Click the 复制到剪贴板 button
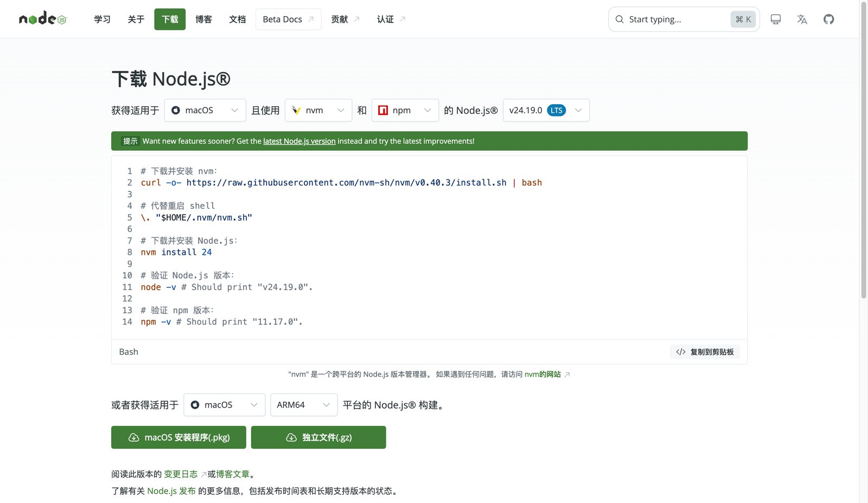The width and height of the screenshot is (868, 503). coord(705,352)
